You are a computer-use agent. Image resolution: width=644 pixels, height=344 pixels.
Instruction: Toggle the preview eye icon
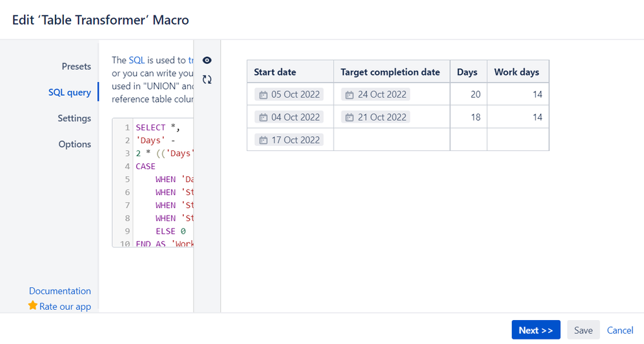[207, 60]
